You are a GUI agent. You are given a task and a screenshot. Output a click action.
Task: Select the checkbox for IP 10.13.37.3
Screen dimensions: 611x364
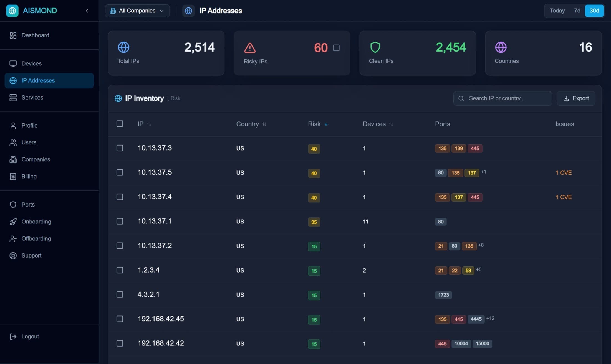click(x=120, y=148)
